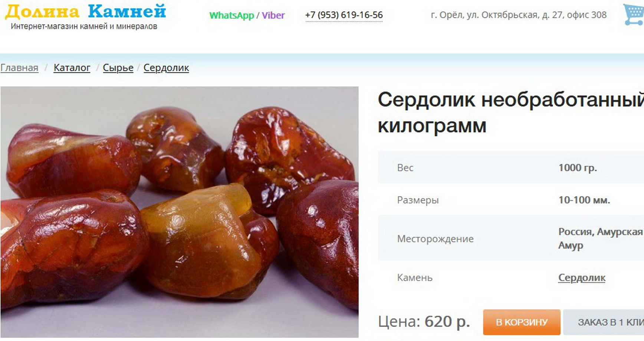Add product with В КОРЗИНУ button
The width and height of the screenshot is (644, 341).
coord(522,322)
